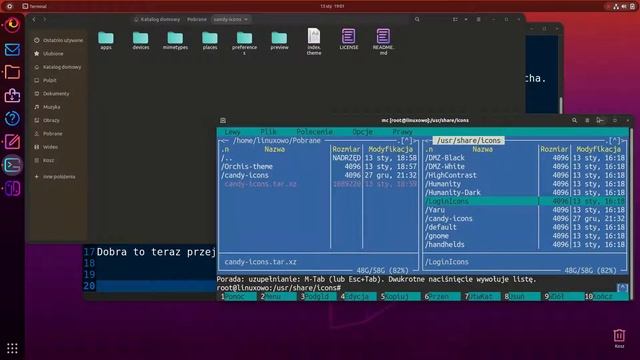640x360 pixels.
Task: Select the index.theme file
Action: pos(314,42)
